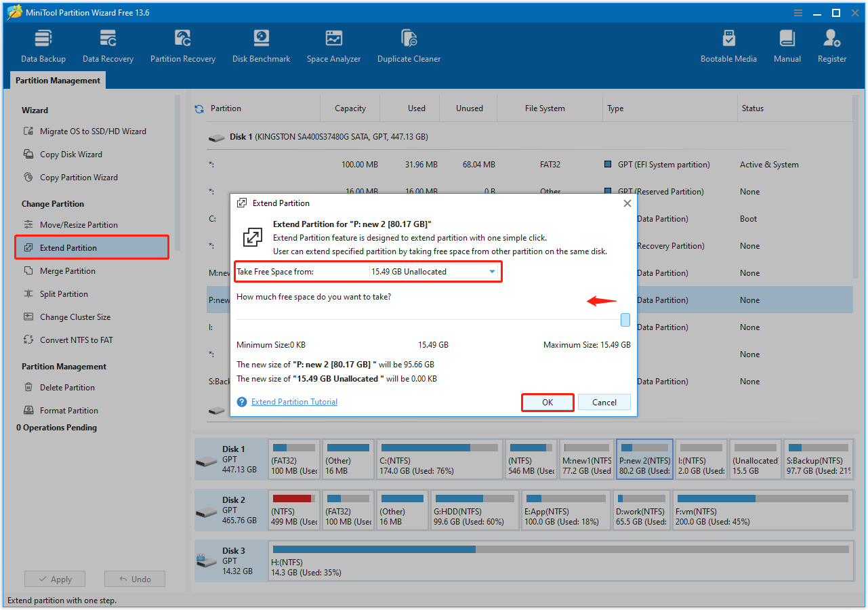
Task: Select P:new 2(NTFS) block in disk map
Action: (644, 459)
